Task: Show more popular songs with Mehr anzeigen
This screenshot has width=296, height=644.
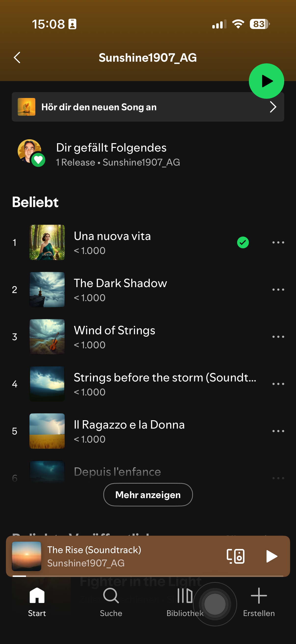Action: tap(148, 495)
